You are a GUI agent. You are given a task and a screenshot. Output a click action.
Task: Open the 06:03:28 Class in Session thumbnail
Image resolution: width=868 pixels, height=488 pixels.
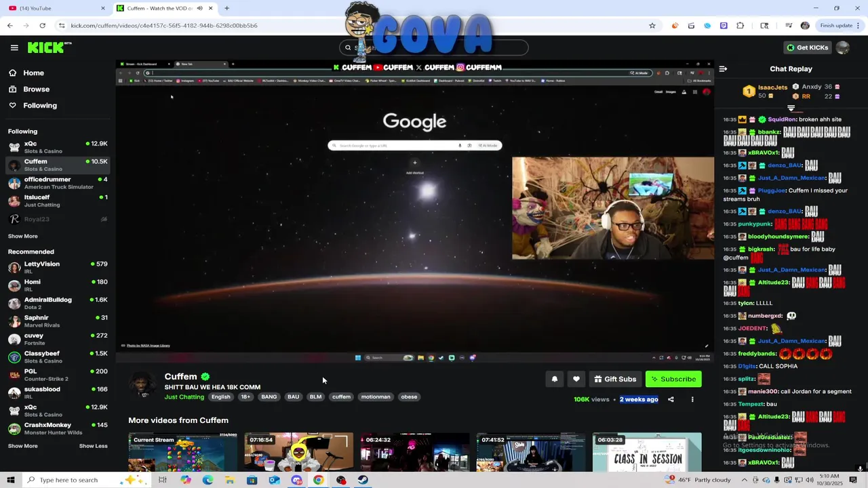[x=647, y=452]
